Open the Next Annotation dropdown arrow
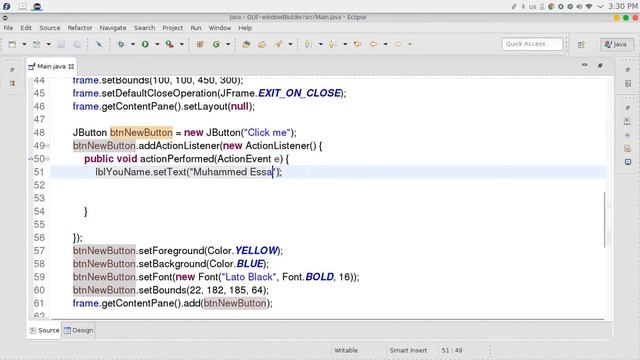The height and width of the screenshot is (360, 640). [320, 44]
